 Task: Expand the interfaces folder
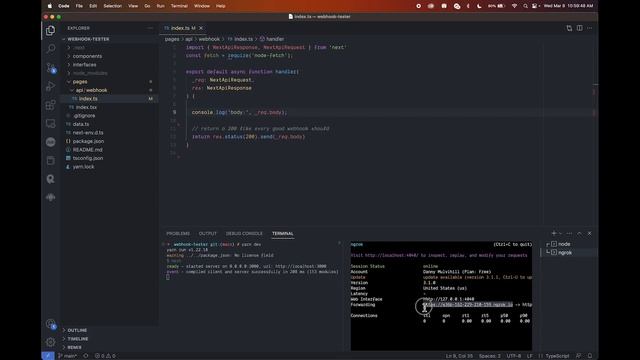click(x=84, y=65)
